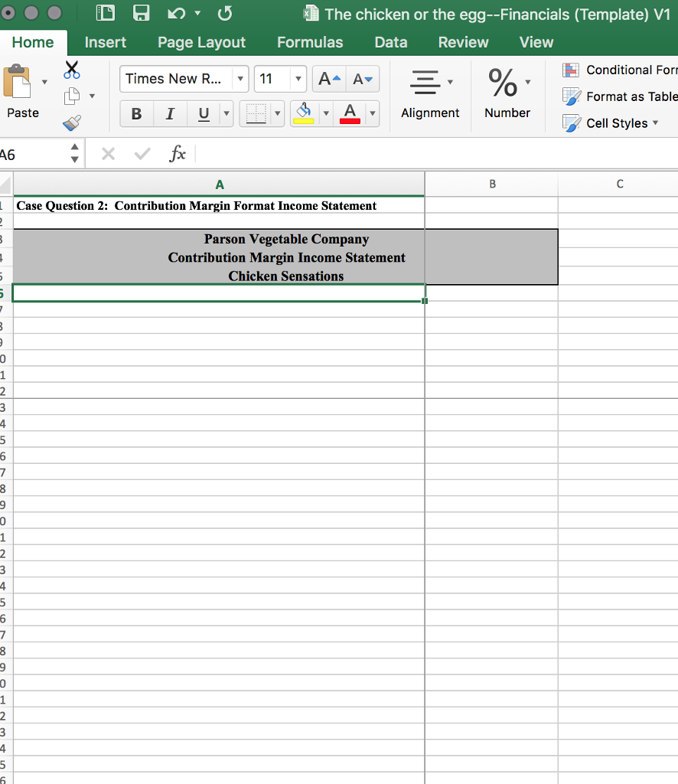This screenshot has width=678, height=784.
Task: Expand border style options
Action: tap(277, 114)
